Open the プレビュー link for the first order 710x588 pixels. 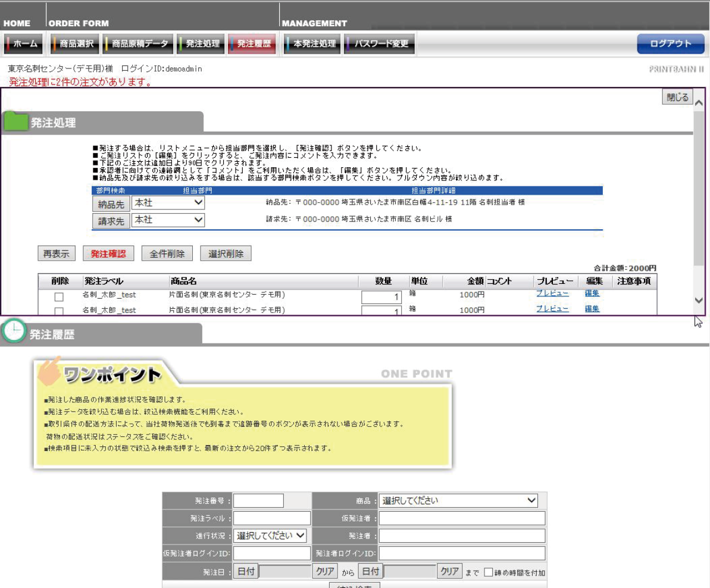(552, 293)
